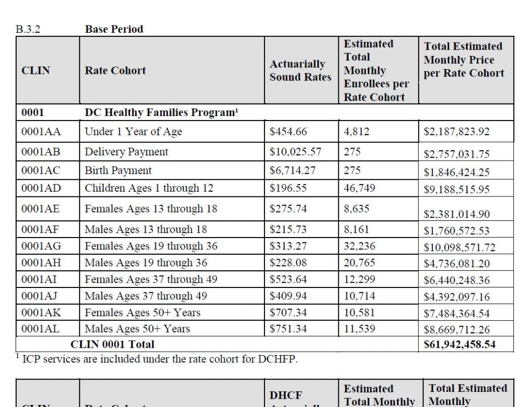This screenshot has height=407, width=532.
Task: Click Females Ages 37 through 49 cell
Action: (151, 280)
